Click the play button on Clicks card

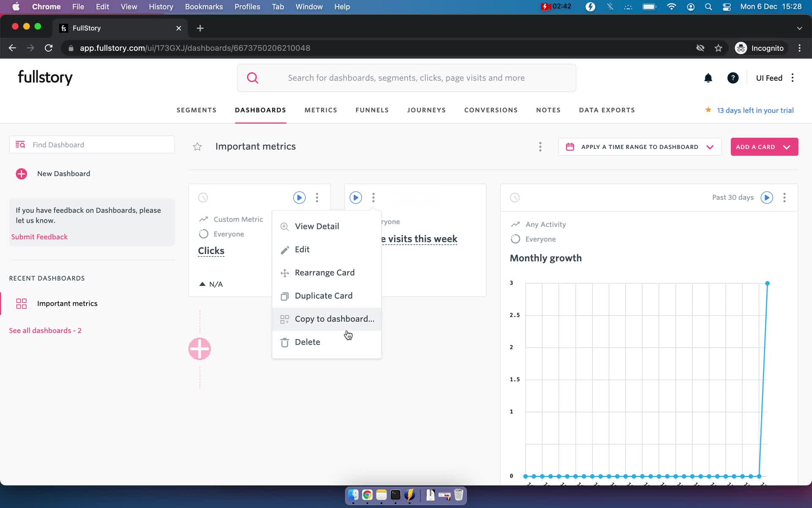click(x=299, y=197)
